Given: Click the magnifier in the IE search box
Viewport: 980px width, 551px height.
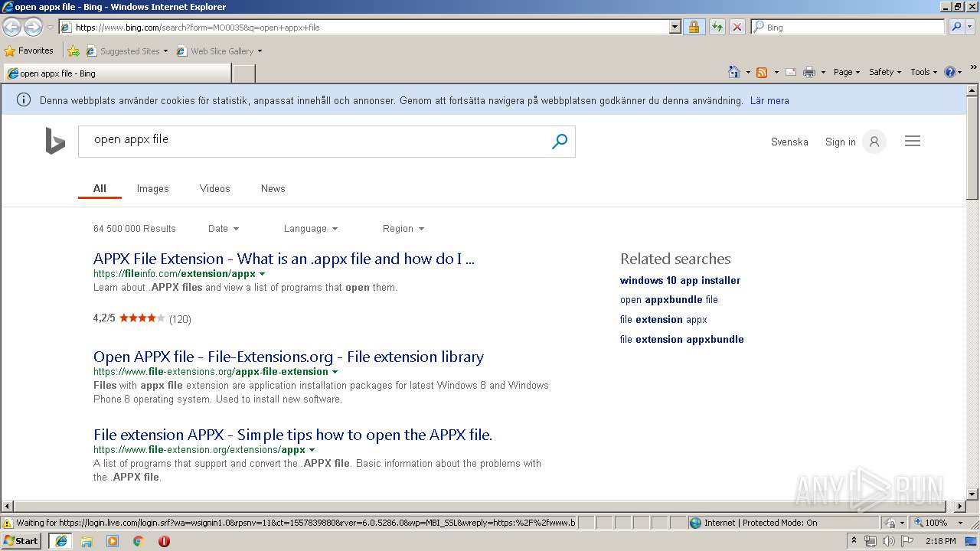Looking at the screenshot, I should tap(955, 27).
